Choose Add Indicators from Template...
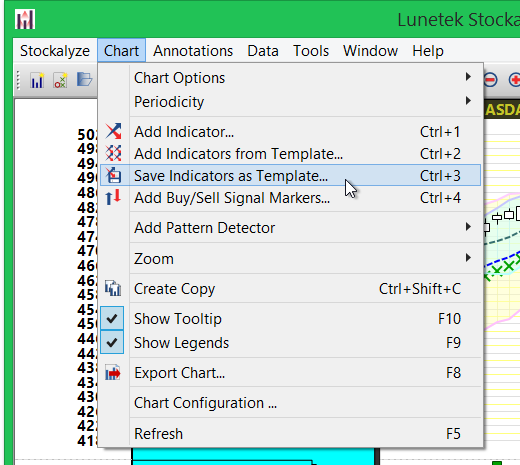Image resolution: width=520 pixels, height=465 pixels. [x=290, y=154]
